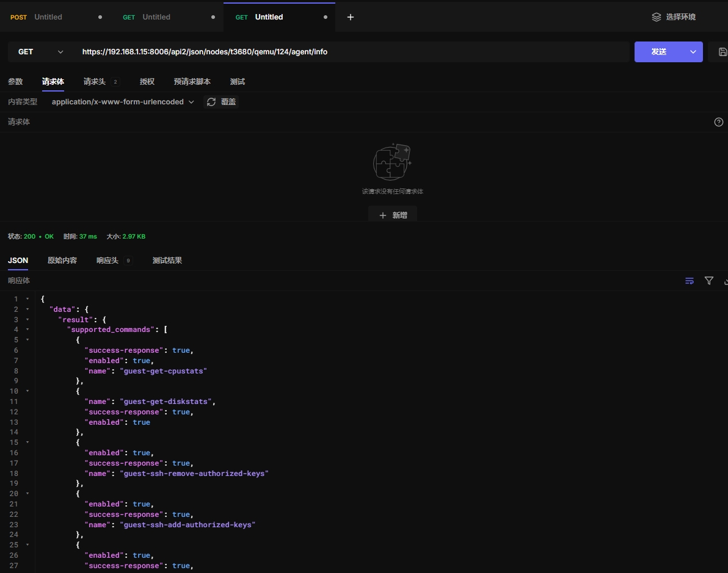Viewport: 728px width, 573px height.
Task: Open application/x-www-form-urlencoded content type dropdown
Action: tap(123, 102)
